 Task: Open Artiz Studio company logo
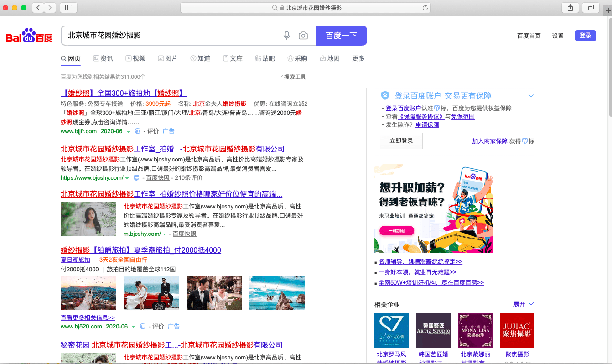433,330
